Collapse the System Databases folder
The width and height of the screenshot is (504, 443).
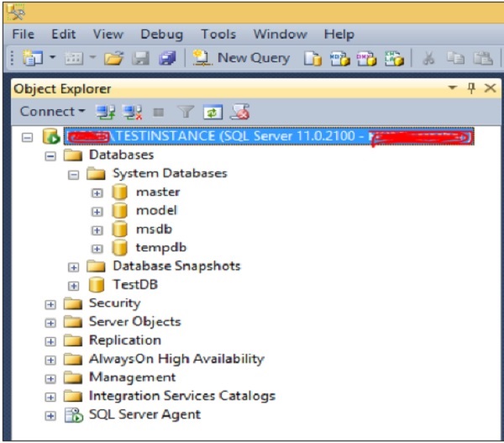click(74, 175)
